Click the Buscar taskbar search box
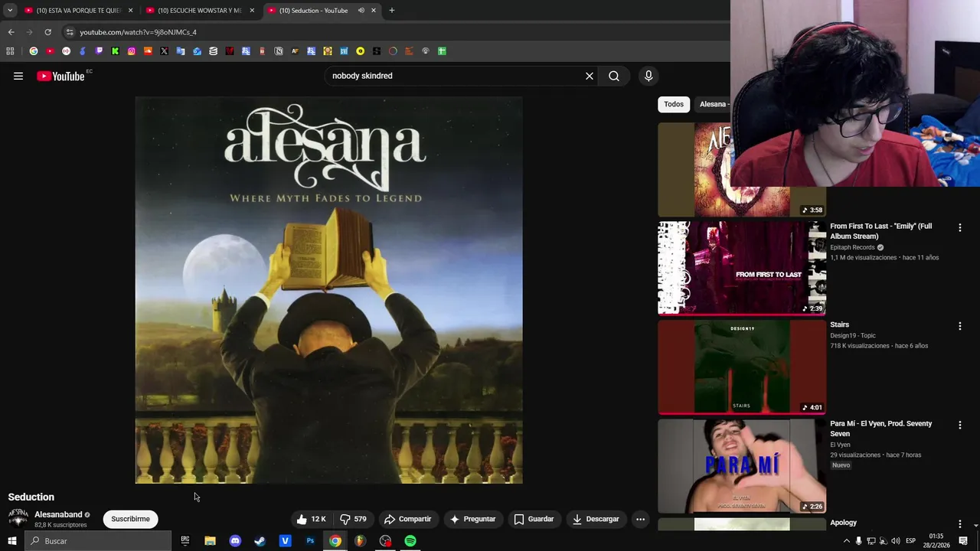This screenshot has height=551, width=980. click(x=98, y=541)
